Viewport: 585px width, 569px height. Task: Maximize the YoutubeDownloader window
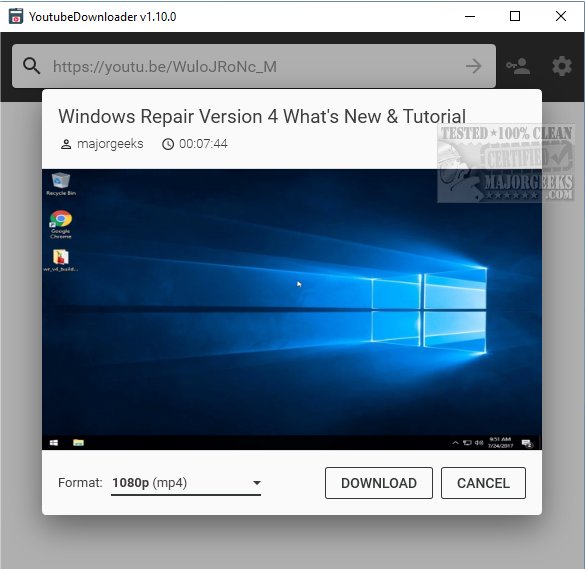515,16
